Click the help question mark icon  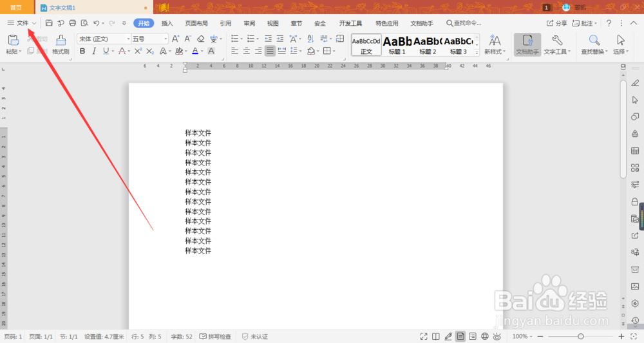pos(609,23)
